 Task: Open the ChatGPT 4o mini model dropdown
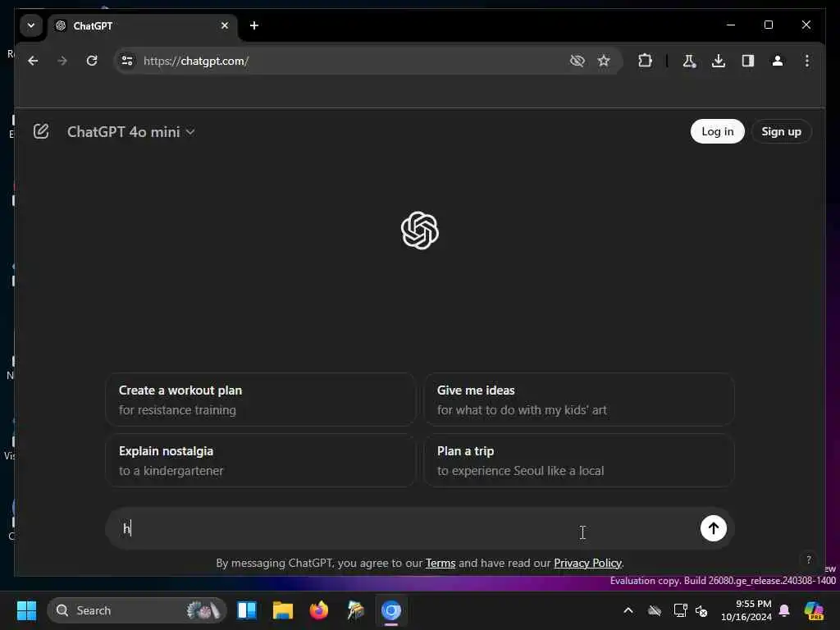pos(130,132)
